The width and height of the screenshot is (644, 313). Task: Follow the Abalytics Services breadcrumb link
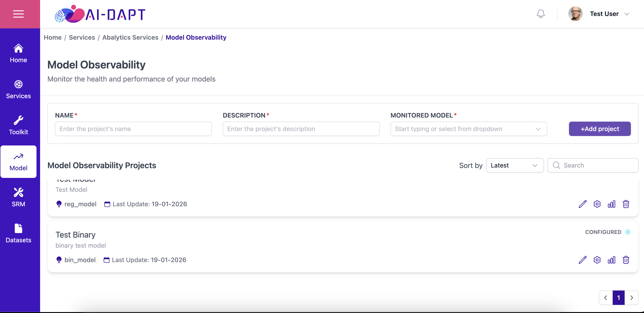coord(130,37)
